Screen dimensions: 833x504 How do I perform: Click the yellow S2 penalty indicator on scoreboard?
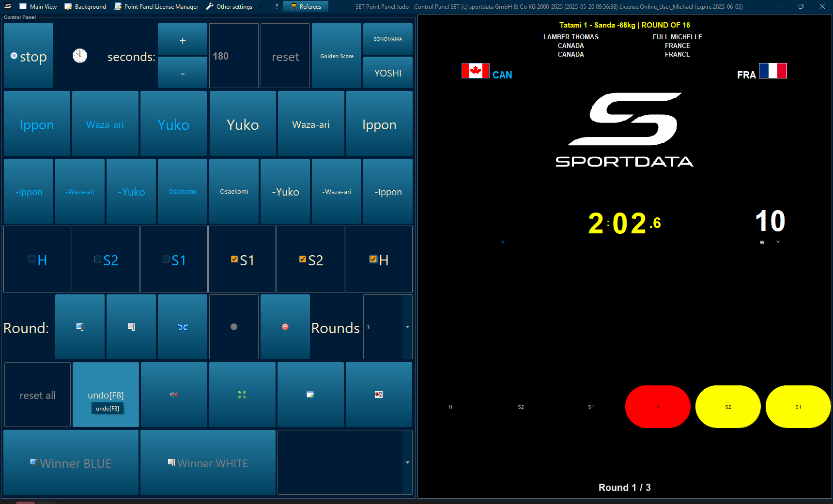pyautogui.click(x=728, y=407)
